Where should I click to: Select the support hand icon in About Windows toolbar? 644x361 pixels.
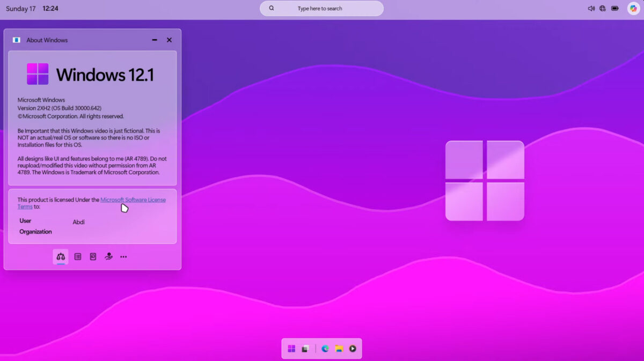point(108,256)
